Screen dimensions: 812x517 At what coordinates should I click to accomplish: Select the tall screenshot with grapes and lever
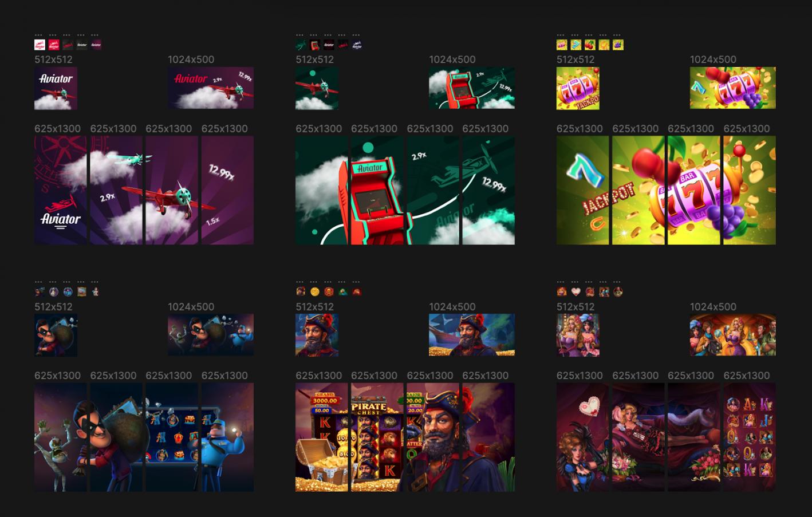coord(750,190)
